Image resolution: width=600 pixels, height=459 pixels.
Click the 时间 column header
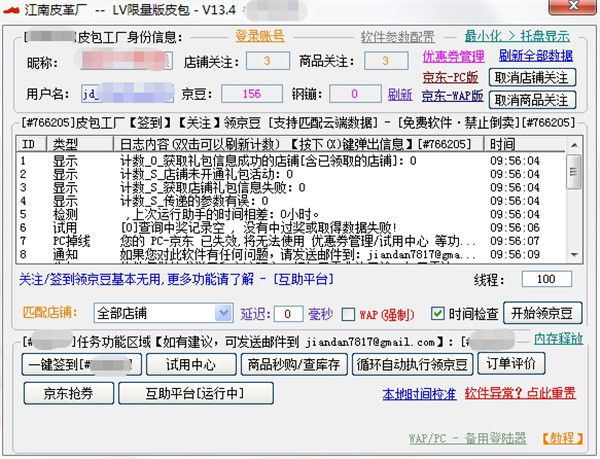click(525, 144)
